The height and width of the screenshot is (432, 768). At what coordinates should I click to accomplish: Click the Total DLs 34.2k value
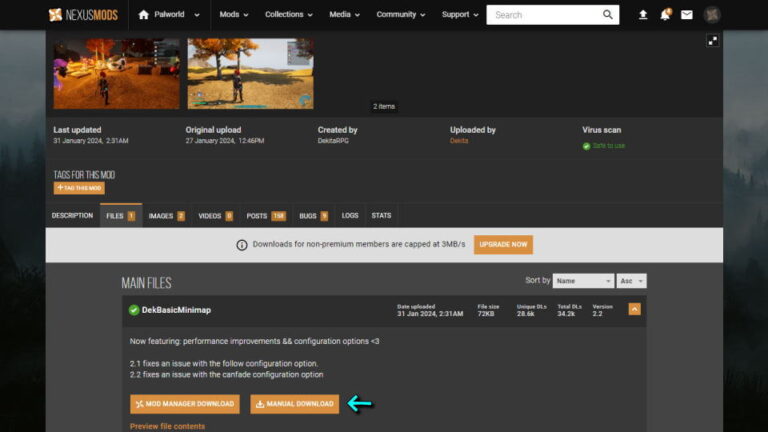(x=566, y=314)
